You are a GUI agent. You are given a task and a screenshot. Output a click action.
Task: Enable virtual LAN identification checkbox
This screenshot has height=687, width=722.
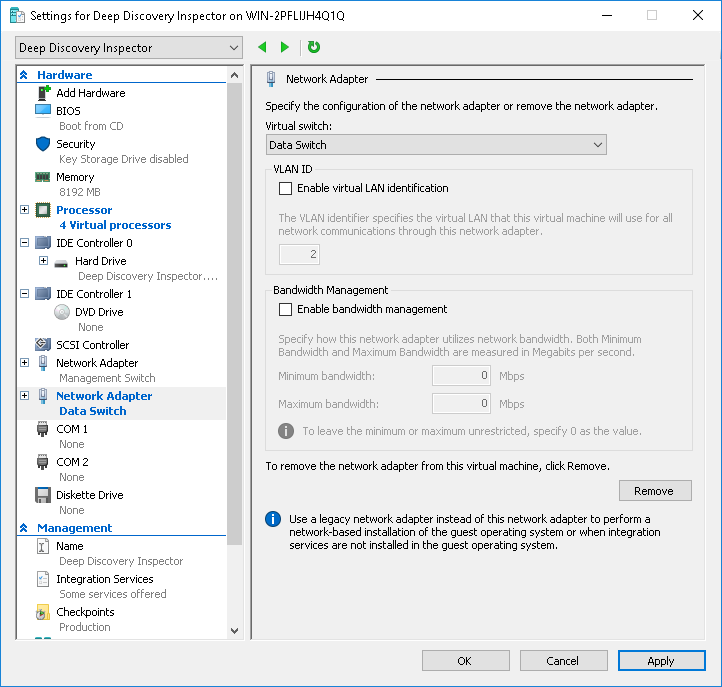pyautogui.click(x=286, y=188)
